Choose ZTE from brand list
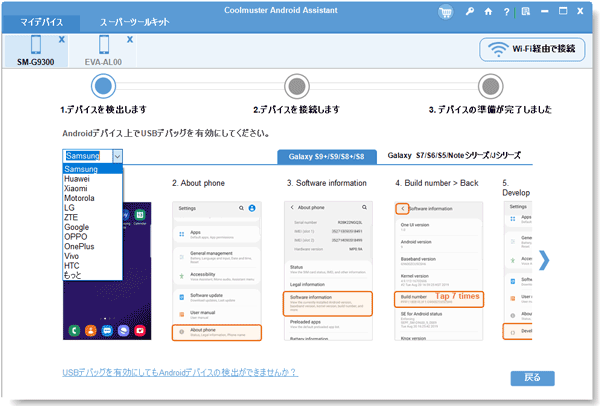 click(x=92, y=217)
